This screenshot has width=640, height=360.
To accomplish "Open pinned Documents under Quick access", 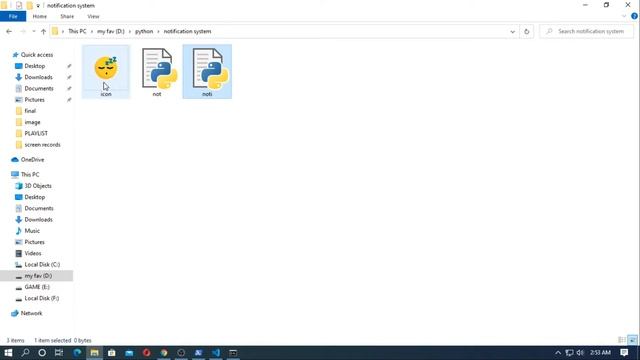I will (39, 88).
